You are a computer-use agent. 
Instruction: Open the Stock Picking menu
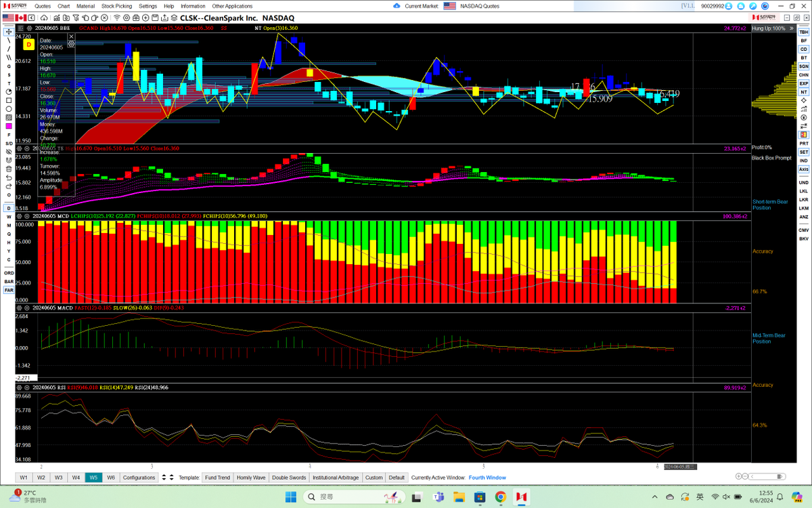[117, 6]
